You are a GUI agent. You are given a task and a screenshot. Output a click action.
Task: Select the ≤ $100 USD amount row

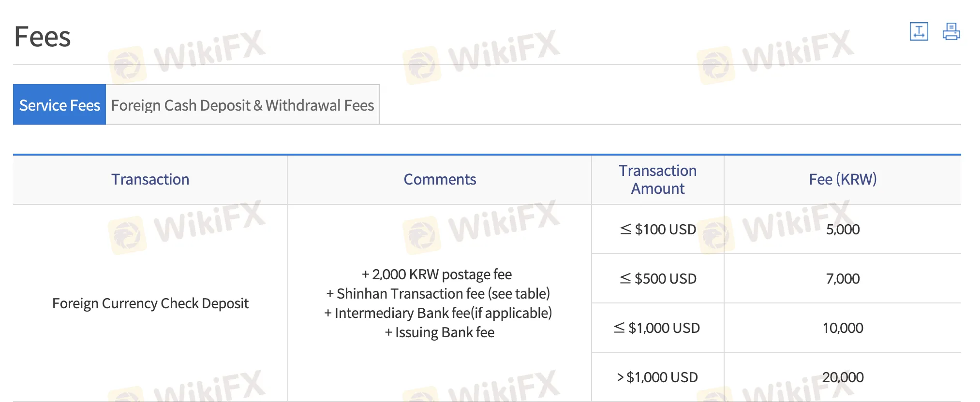(x=657, y=230)
